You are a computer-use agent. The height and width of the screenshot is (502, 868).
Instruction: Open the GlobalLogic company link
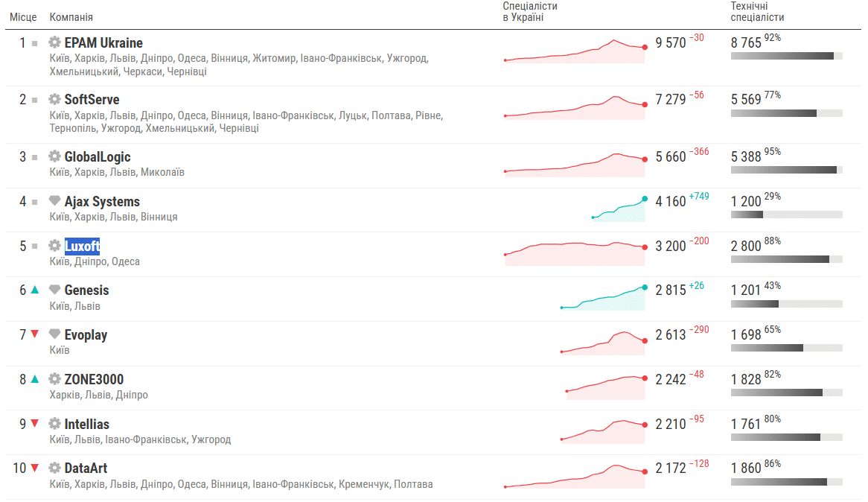[x=98, y=157]
